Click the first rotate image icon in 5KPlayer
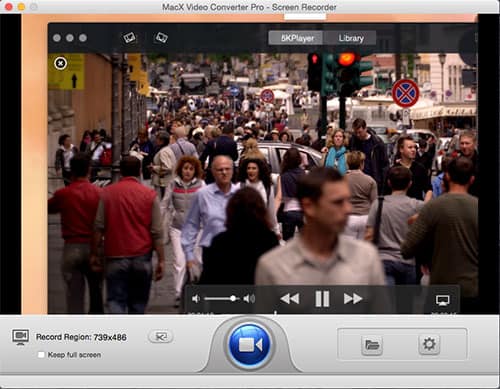This screenshot has height=389, width=500. [129, 38]
